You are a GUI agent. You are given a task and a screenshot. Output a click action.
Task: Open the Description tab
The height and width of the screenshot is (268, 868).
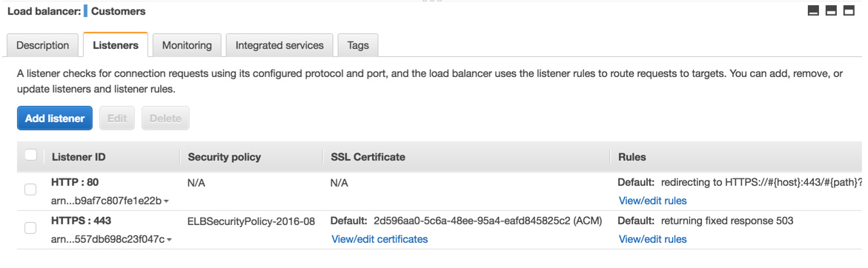(43, 45)
